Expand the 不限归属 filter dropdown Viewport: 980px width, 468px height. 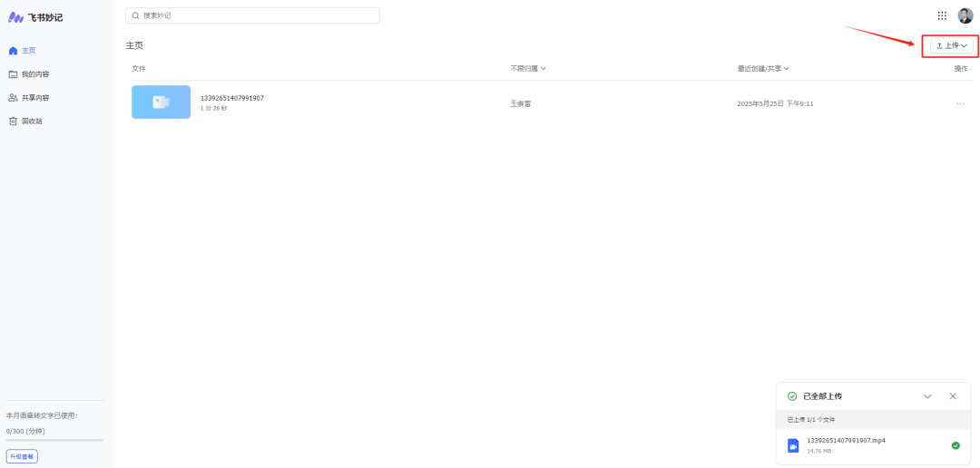528,69
